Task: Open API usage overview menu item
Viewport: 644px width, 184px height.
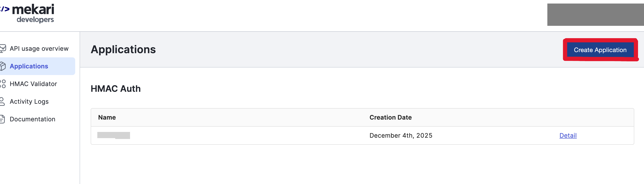Action: coord(39,49)
